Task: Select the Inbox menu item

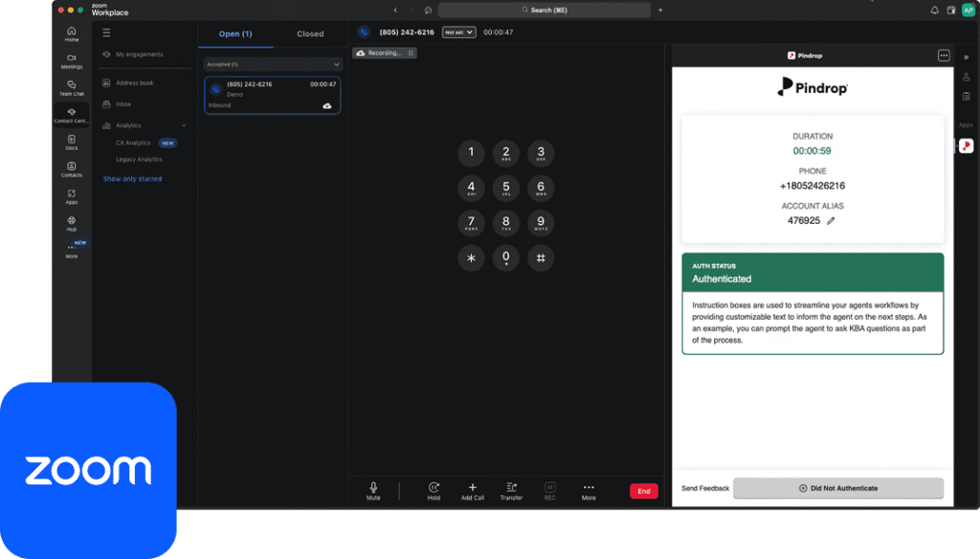Action: 123,103
